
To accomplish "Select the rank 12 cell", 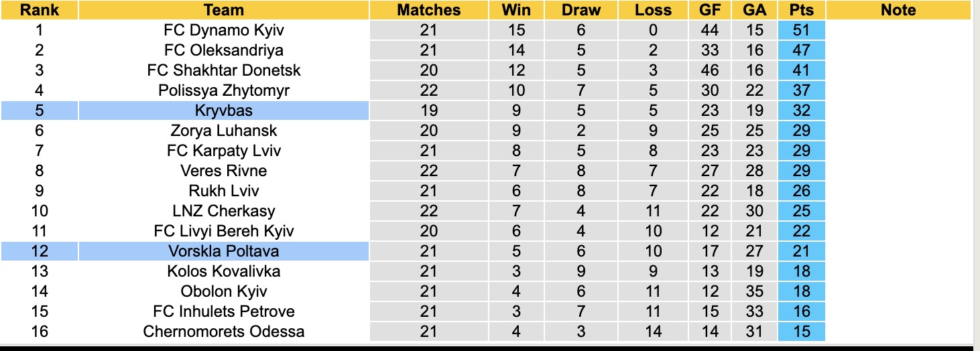I will [x=39, y=251].
